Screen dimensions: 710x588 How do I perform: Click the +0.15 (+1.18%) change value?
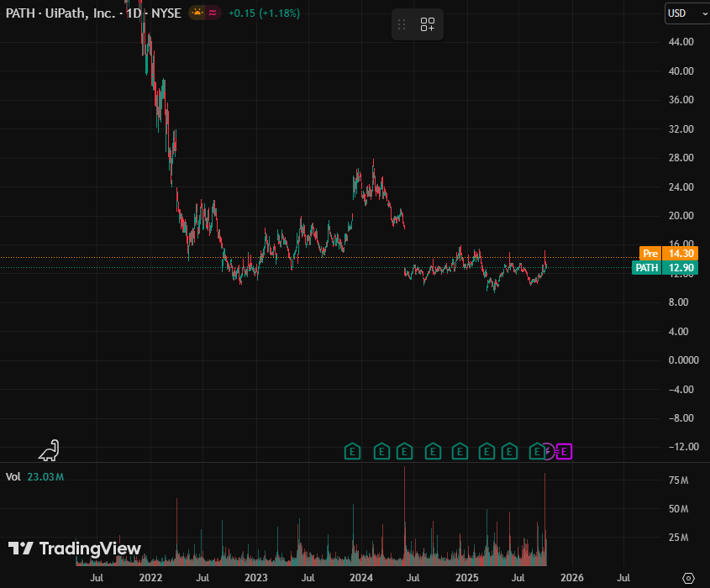(264, 13)
